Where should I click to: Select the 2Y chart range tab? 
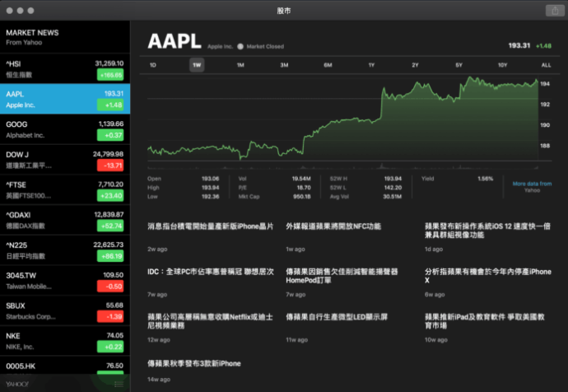click(x=415, y=65)
